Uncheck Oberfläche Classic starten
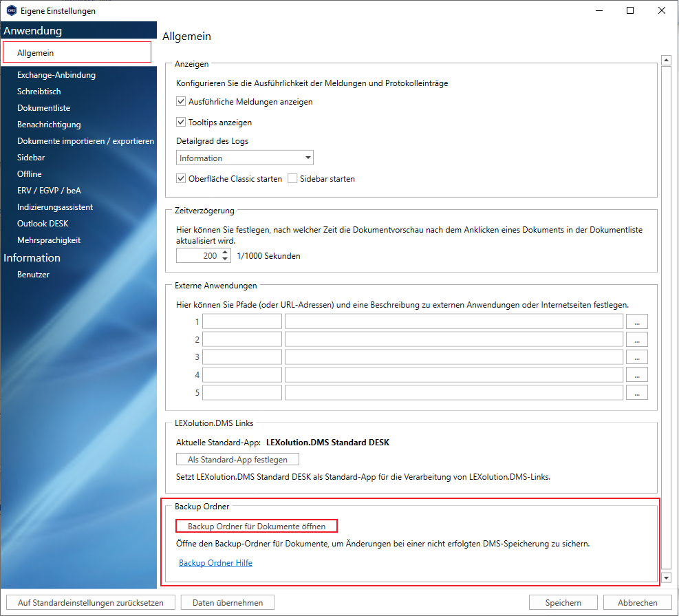The width and height of the screenshot is (679, 616). coord(181,178)
